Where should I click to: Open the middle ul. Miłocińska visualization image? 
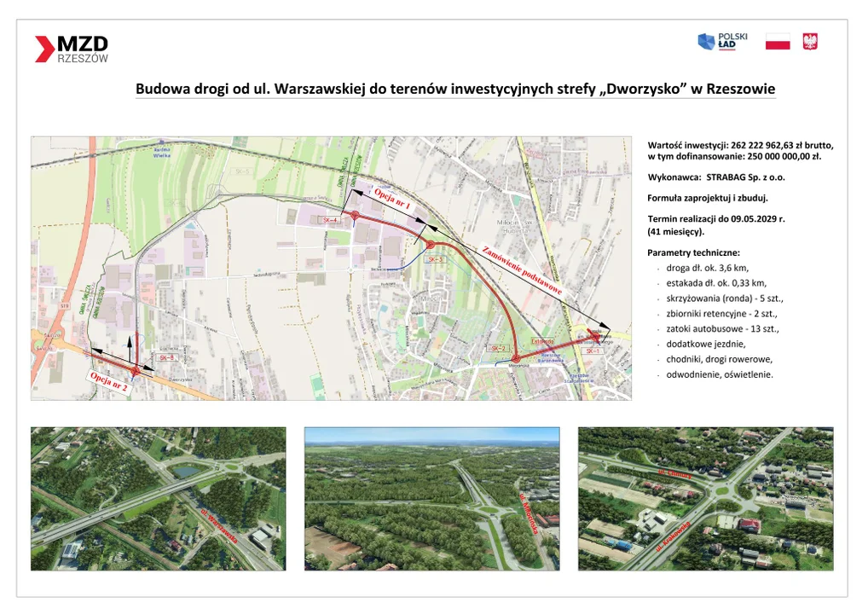pyautogui.click(x=431, y=498)
